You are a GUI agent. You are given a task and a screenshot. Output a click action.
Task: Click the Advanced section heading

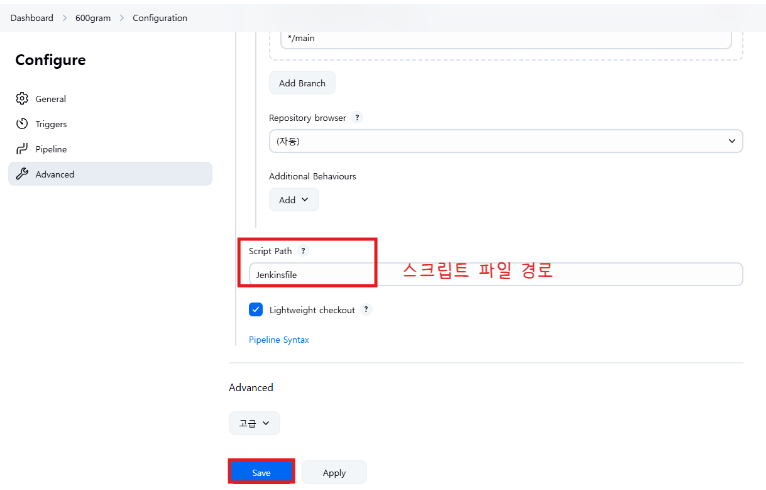tap(251, 387)
